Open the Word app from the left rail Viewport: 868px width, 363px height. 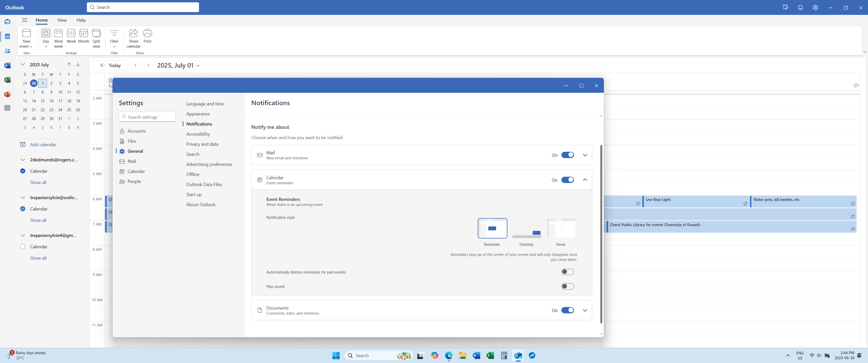coord(7,66)
